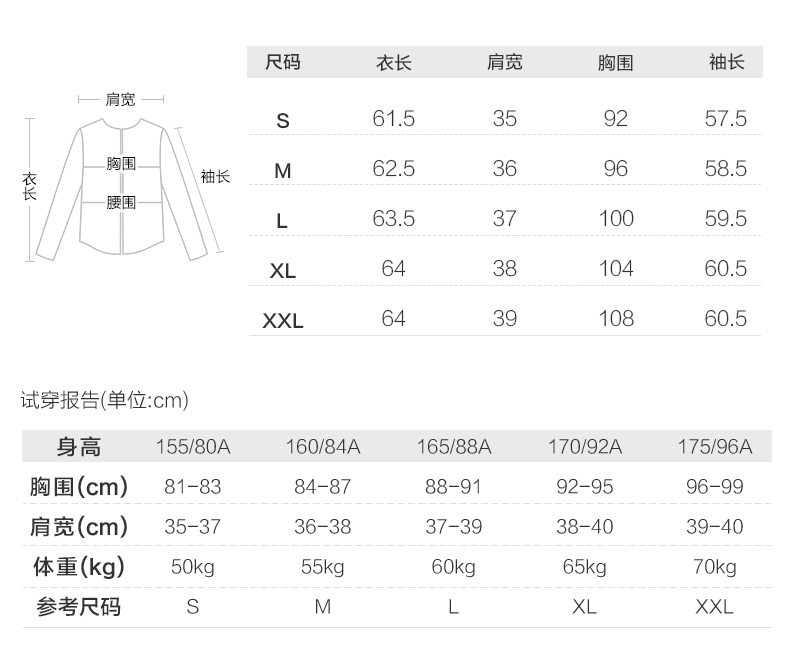Select the 身高 row header
This screenshot has height=660, width=790.
click(79, 447)
